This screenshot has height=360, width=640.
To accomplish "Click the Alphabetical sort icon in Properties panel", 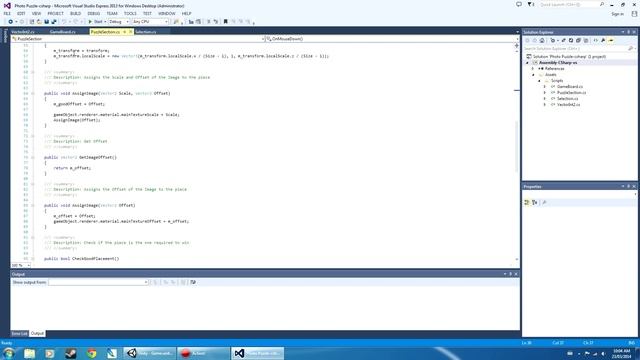I will click(x=535, y=202).
